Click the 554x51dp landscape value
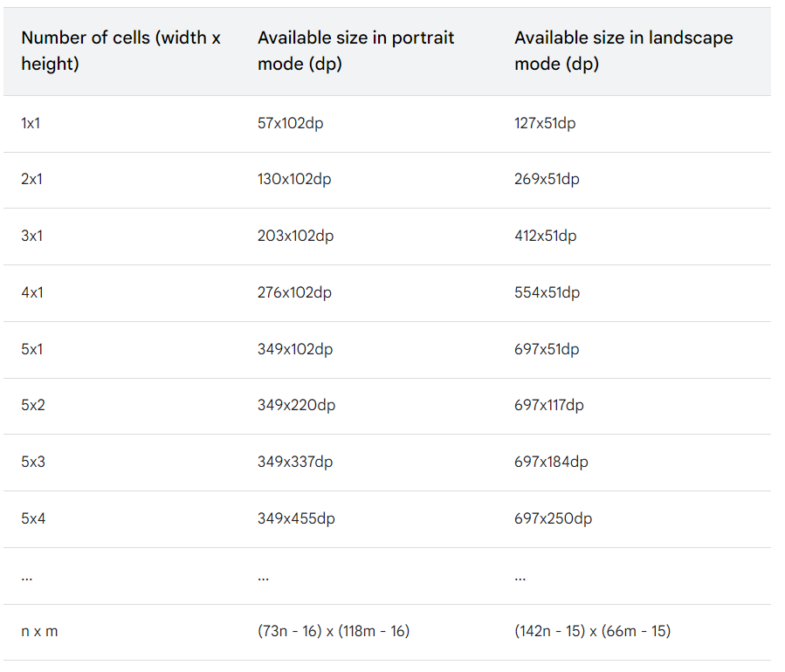Image resolution: width=785 pixels, height=672 pixels. coord(547,293)
